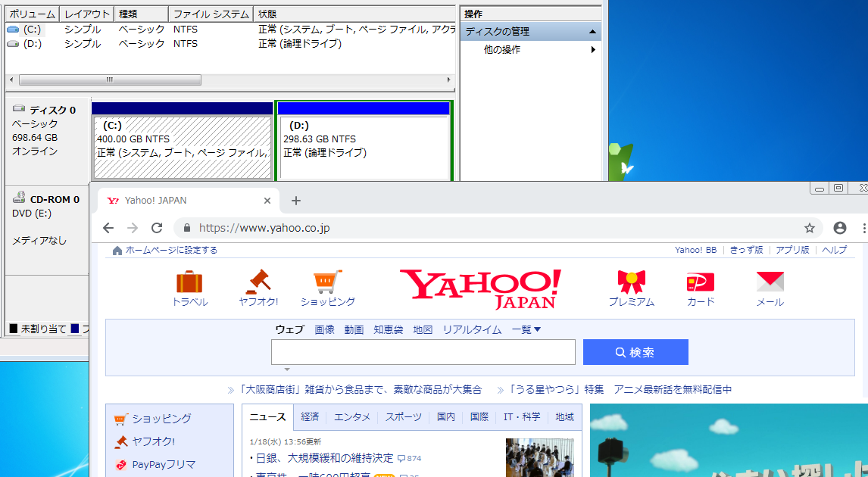Close the Yahoo! JAPAN tab
This screenshot has height=477, width=868.
267,201
